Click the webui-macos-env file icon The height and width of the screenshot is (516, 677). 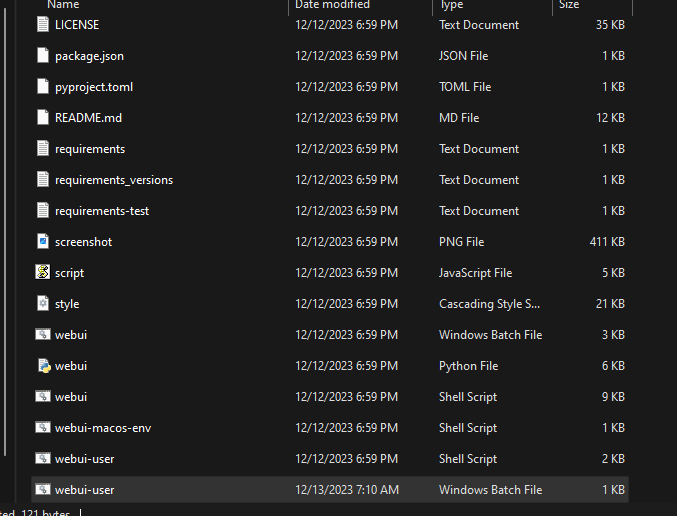tap(43, 427)
